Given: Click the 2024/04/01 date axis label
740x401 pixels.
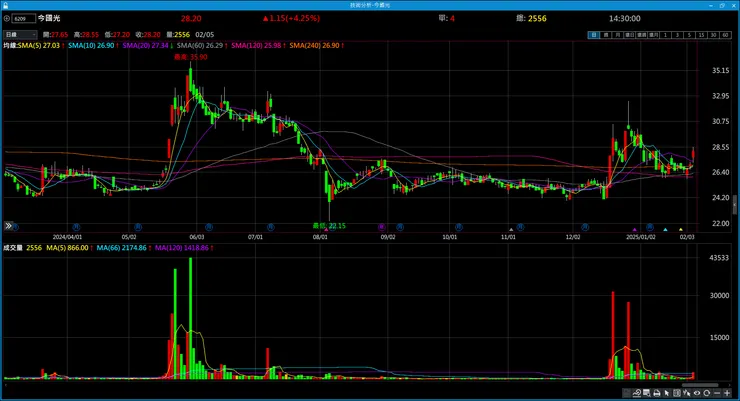Looking at the screenshot, I should pos(67,237).
